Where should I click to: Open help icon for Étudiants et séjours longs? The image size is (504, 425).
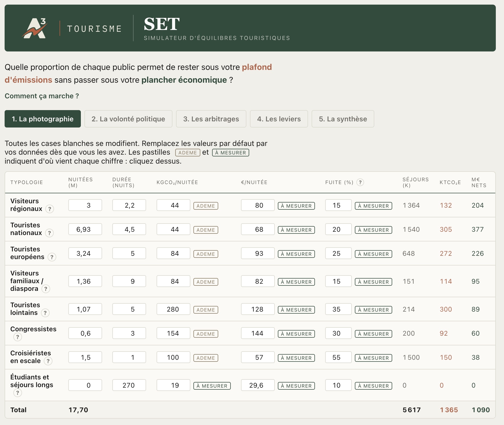tap(18, 393)
